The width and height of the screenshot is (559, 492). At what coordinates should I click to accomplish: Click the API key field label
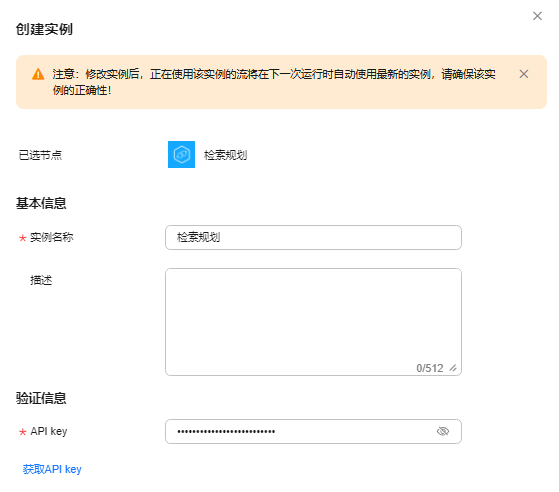pyautogui.click(x=49, y=431)
